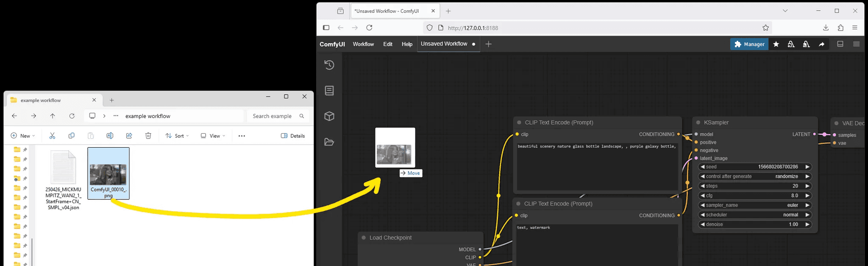Click the ComfyUI Manager button

tap(749, 44)
